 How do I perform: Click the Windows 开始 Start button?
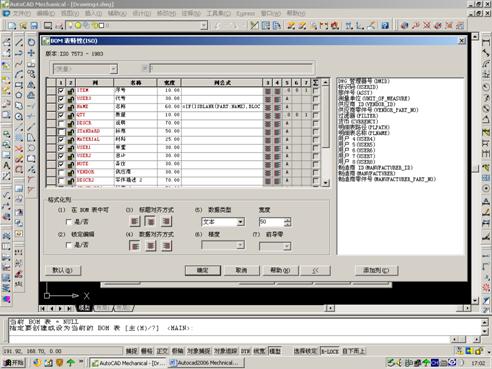point(13,362)
